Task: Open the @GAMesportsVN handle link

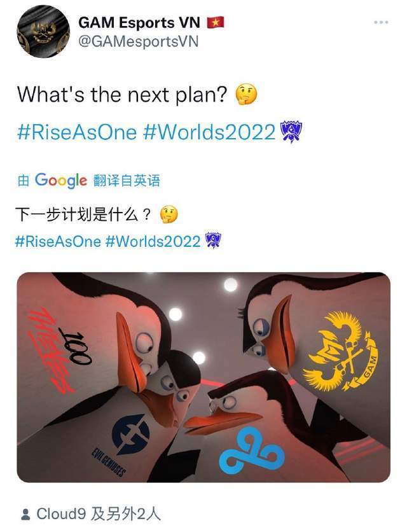Action: 139,42
